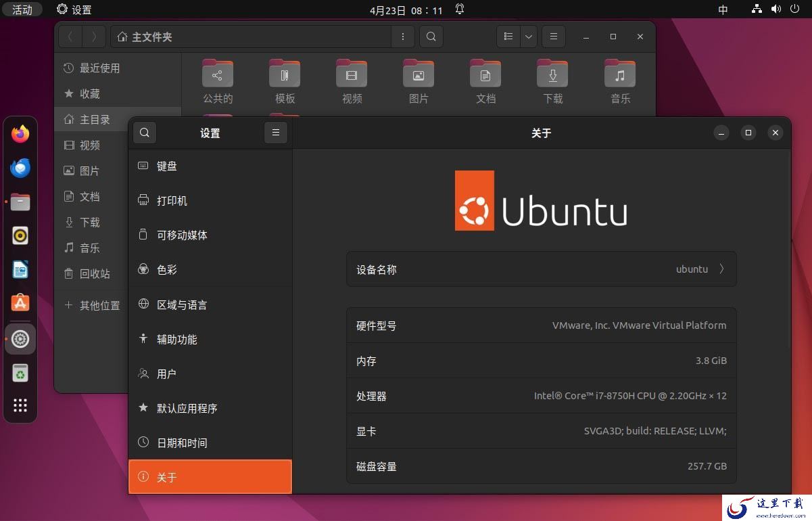Screen dimensions: 812x521
Task: Click search icon in Files window
Action: click(431, 37)
